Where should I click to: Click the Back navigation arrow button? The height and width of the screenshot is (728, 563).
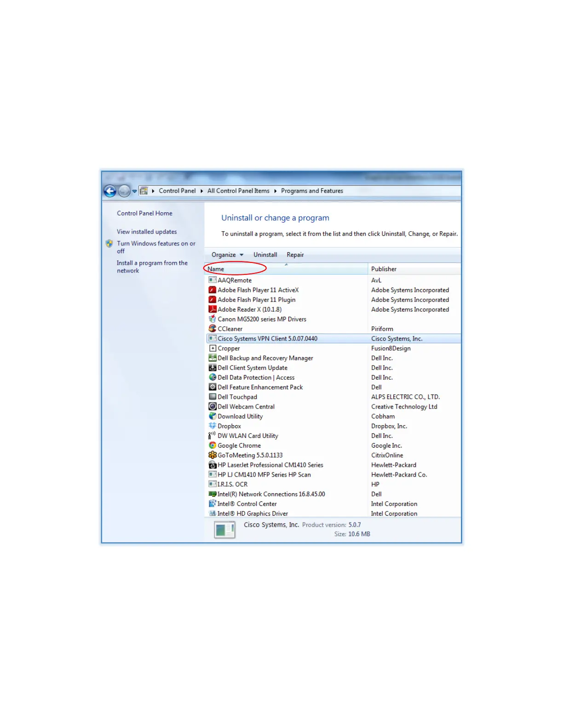[110, 191]
